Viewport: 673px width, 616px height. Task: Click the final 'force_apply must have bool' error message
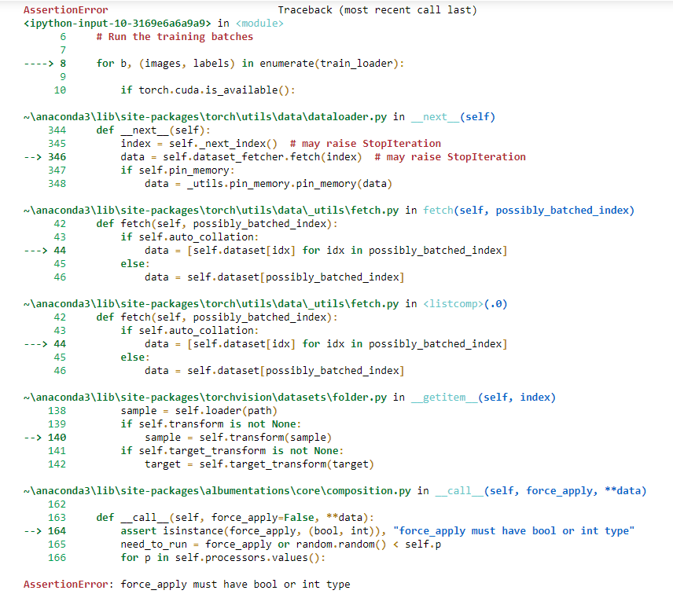coord(235,585)
